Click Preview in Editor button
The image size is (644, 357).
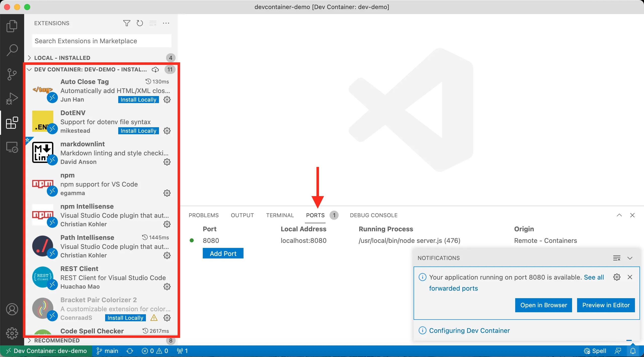point(606,305)
